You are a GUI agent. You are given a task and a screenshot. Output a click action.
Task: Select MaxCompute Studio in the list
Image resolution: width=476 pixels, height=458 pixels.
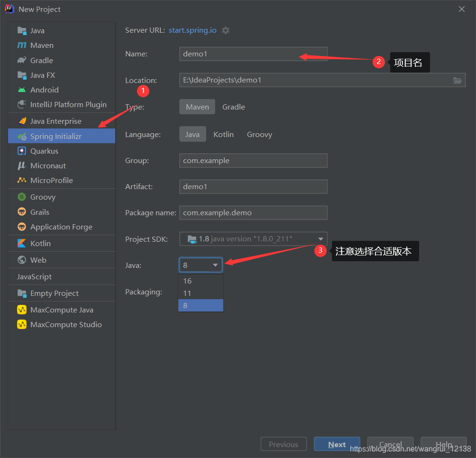tap(62, 324)
